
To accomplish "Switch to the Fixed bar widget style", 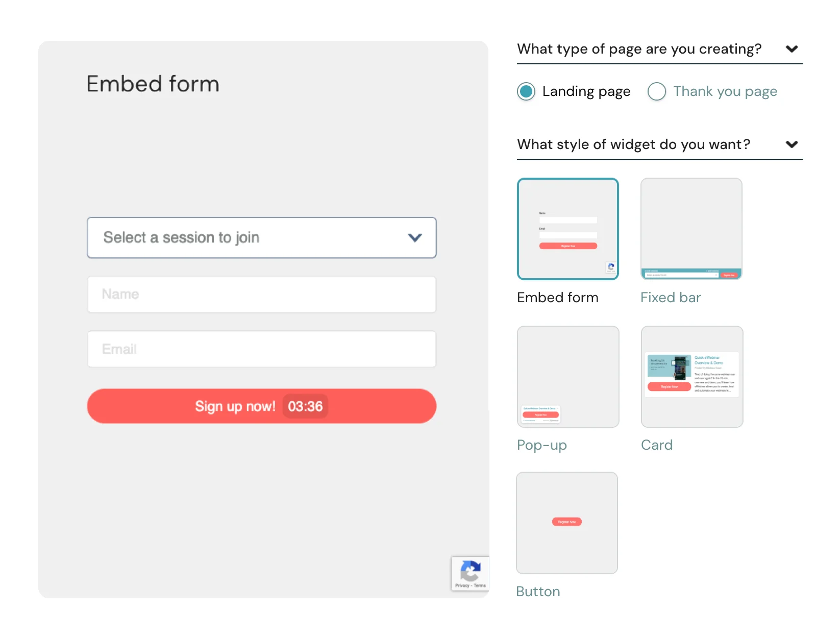I will 691,229.
